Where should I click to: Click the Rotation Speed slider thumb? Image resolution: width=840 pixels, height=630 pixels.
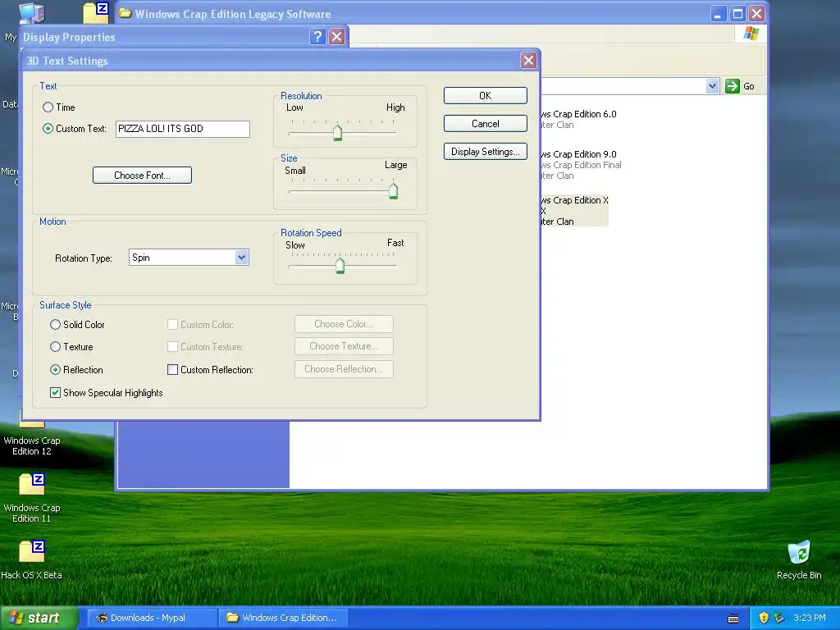[x=340, y=265]
